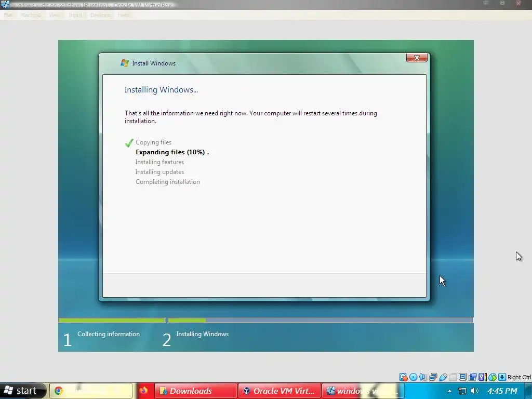Click the USB devices icon in VirtualBox status bar
Viewport: 532px width, 399px height.
tap(443, 377)
